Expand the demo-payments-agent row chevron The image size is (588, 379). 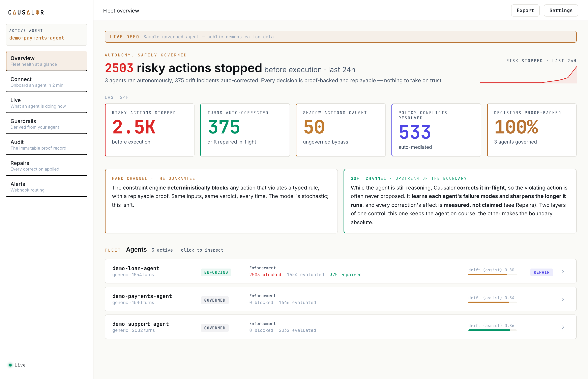click(563, 299)
